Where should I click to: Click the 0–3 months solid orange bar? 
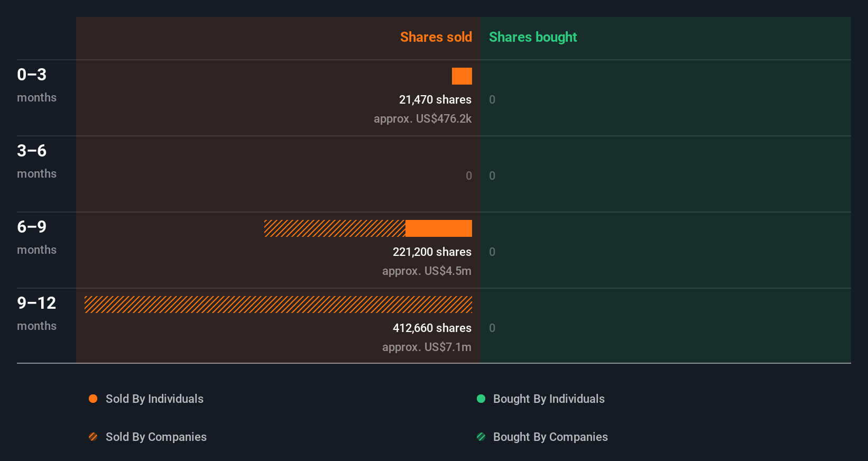point(462,76)
